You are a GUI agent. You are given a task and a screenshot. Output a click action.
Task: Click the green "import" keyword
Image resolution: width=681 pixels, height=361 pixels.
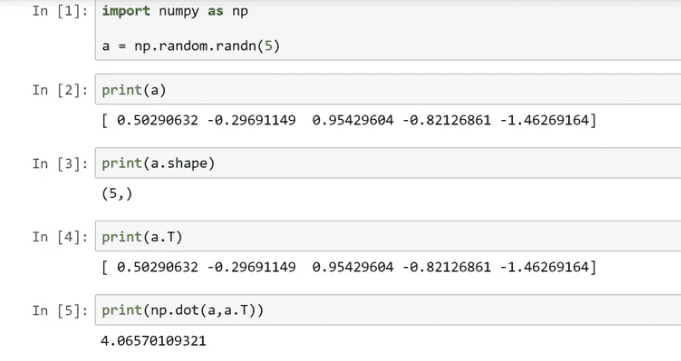tap(126, 11)
